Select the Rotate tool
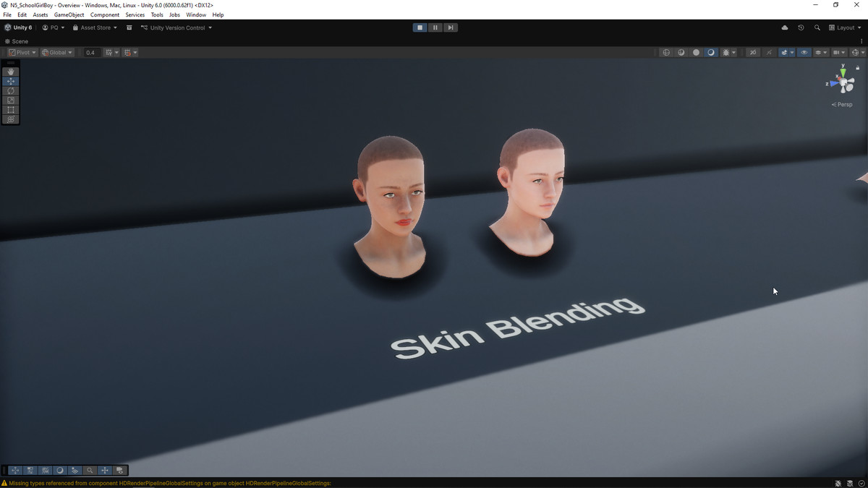Image resolution: width=868 pixels, height=488 pixels. [10, 91]
